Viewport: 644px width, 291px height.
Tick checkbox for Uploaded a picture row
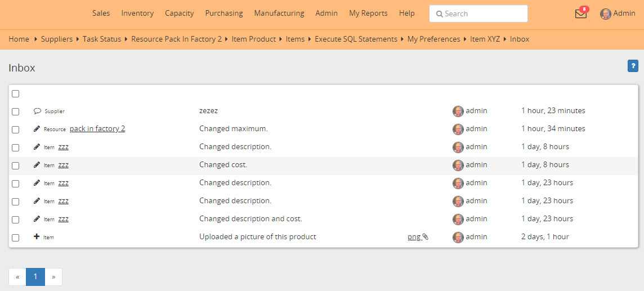[16, 238]
